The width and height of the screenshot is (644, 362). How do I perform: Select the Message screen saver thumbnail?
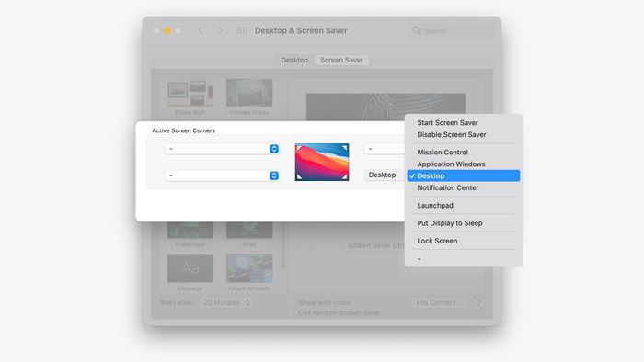tap(190, 268)
